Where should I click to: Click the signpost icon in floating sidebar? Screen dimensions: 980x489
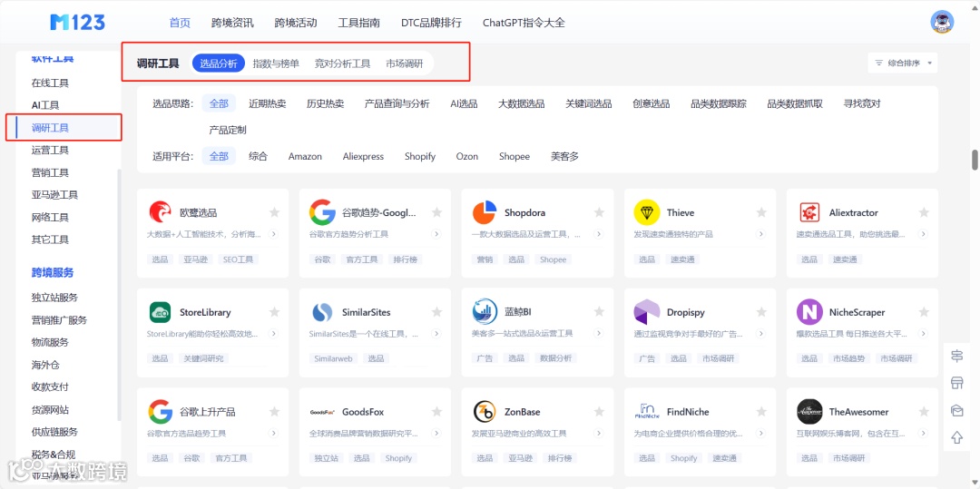pyautogui.click(x=957, y=356)
